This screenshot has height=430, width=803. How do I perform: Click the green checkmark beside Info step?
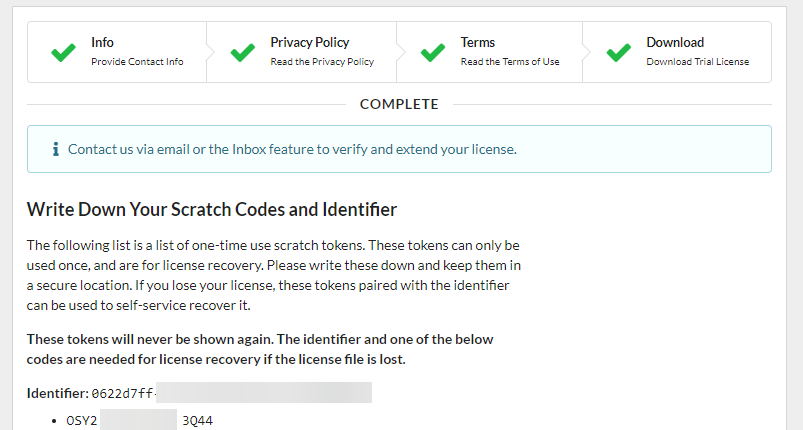pos(63,52)
